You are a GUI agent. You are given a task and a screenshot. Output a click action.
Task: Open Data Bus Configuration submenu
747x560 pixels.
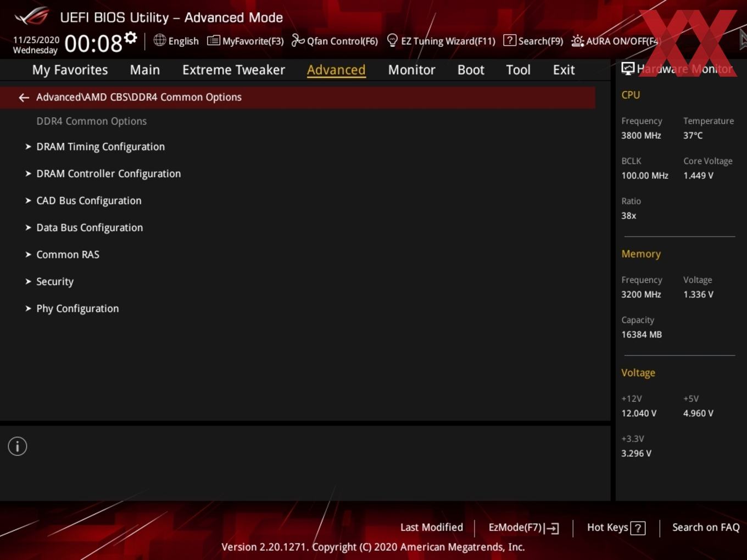coord(90,227)
